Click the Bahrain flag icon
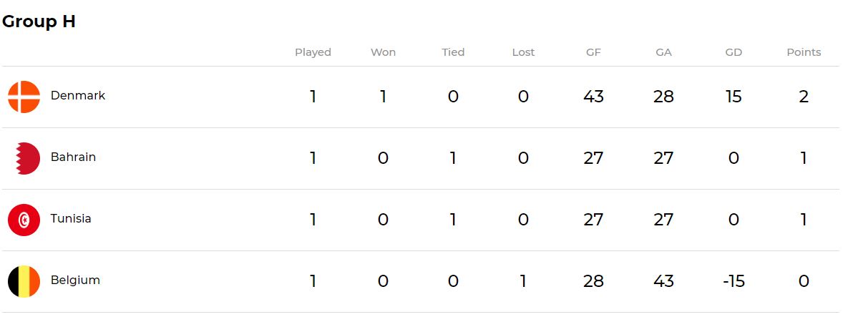Screen dimensions: 868x322 pos(24,158)
